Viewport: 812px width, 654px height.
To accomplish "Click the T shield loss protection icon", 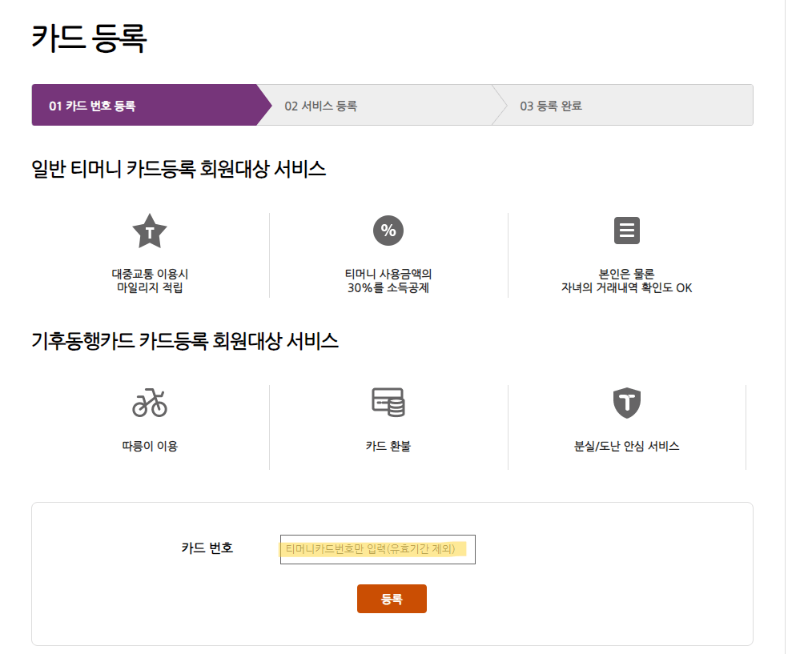I will [627, 403].
